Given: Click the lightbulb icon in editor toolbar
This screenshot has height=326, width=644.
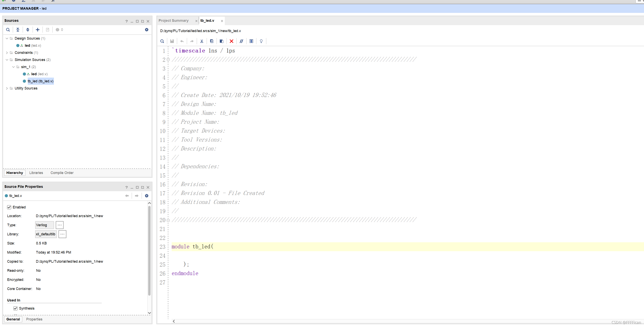Looking at the screenshot, I should [261, 41].
